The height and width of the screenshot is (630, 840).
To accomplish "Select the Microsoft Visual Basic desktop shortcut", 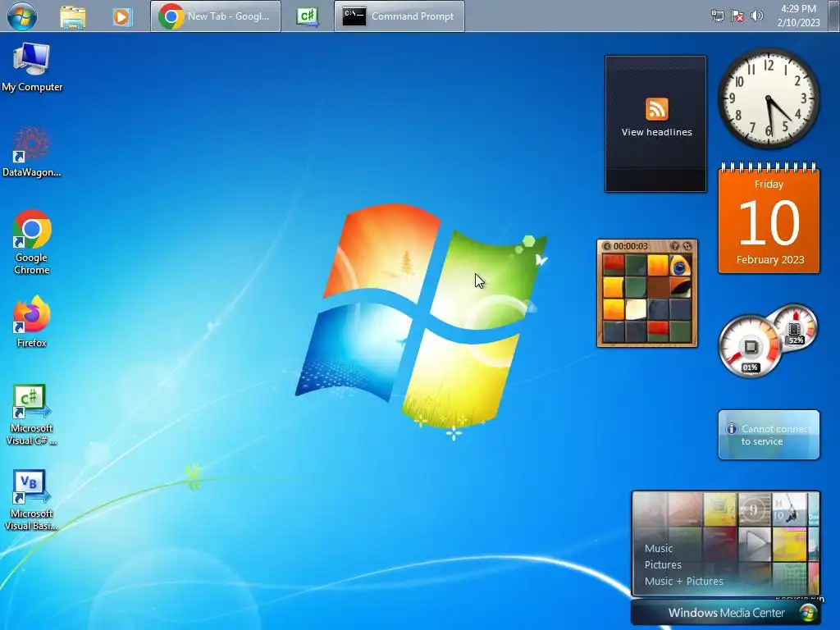I will coord(32,500).
